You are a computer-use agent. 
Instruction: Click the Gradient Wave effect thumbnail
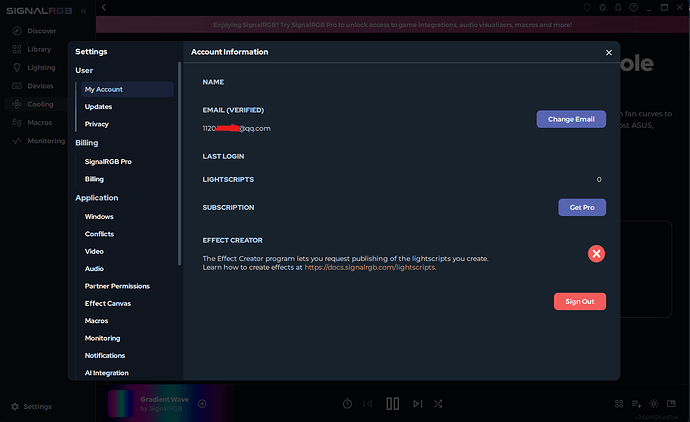tap(121, 404)
